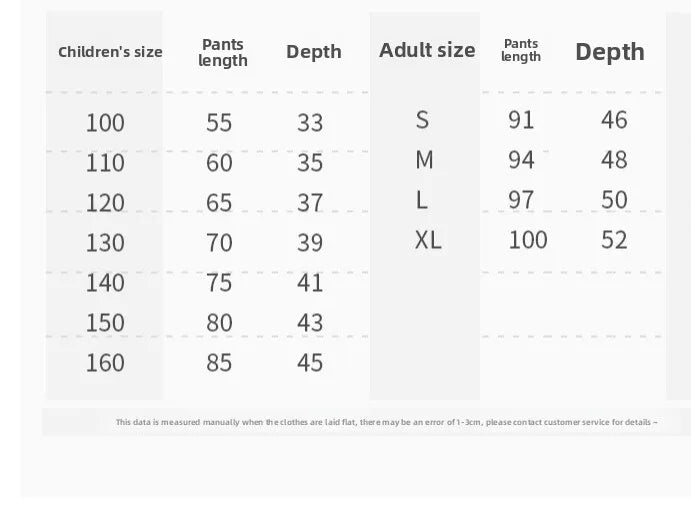Select the Adult size column header
This screenshot has height=510, width=691.
coord(427,50)
